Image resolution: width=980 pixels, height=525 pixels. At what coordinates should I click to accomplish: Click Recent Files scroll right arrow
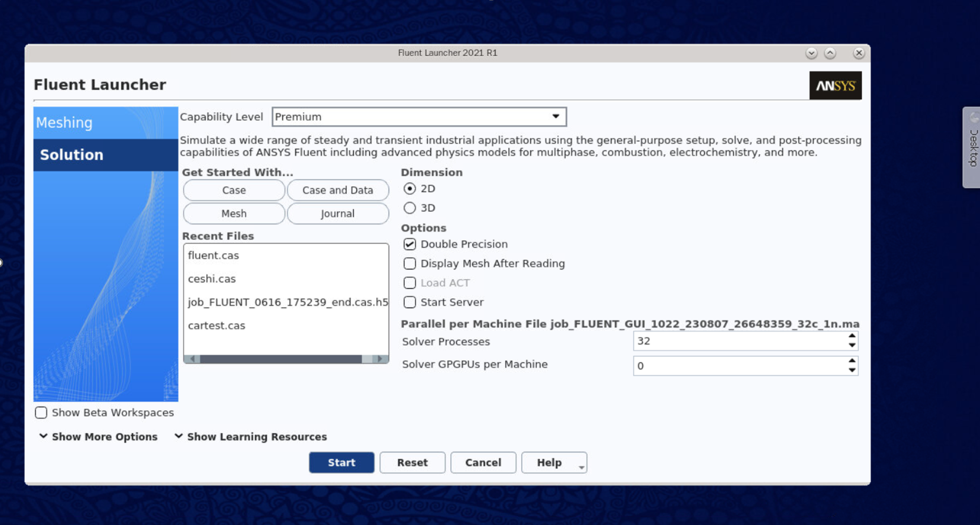[380, 359]
